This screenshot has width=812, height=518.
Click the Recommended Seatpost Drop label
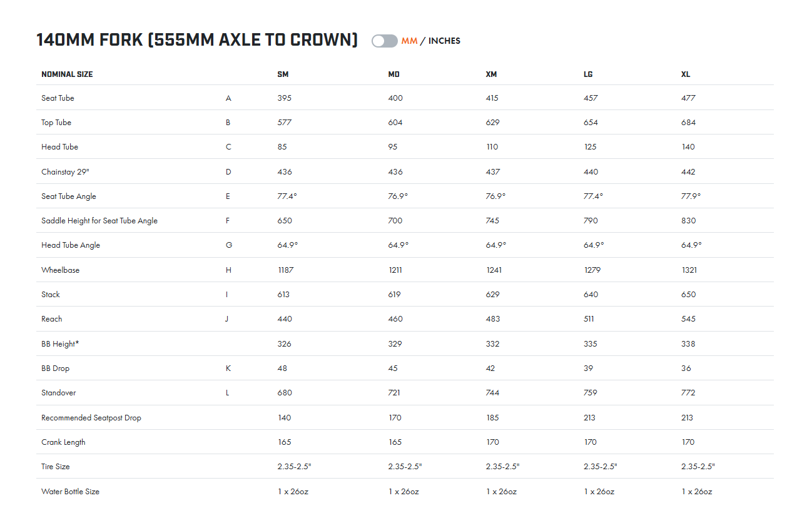point(91,418)
